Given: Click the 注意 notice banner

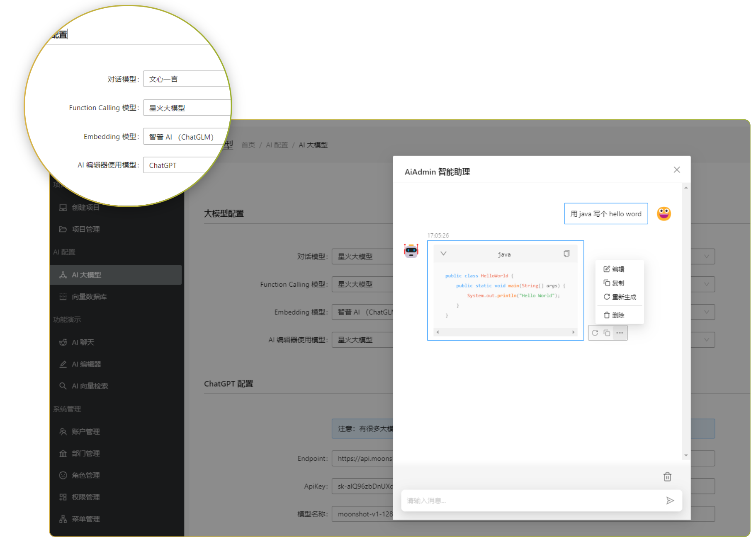Looking at the screenshot, I should click(x=362, y=428).
